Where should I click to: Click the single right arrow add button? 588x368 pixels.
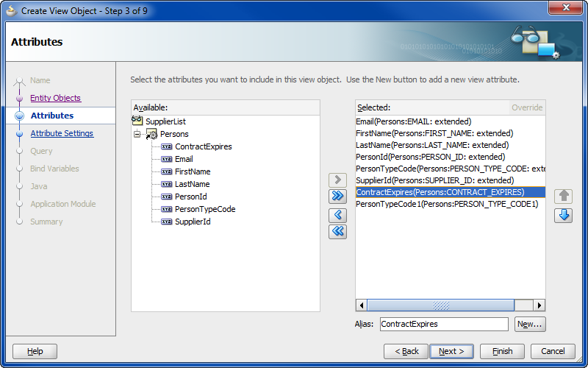pos(337,180)
